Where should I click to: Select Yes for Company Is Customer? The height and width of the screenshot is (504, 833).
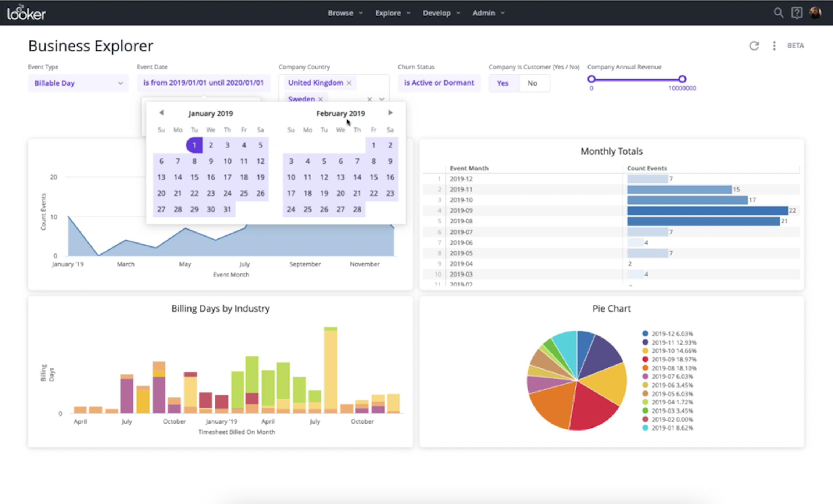tap(503, 83)
